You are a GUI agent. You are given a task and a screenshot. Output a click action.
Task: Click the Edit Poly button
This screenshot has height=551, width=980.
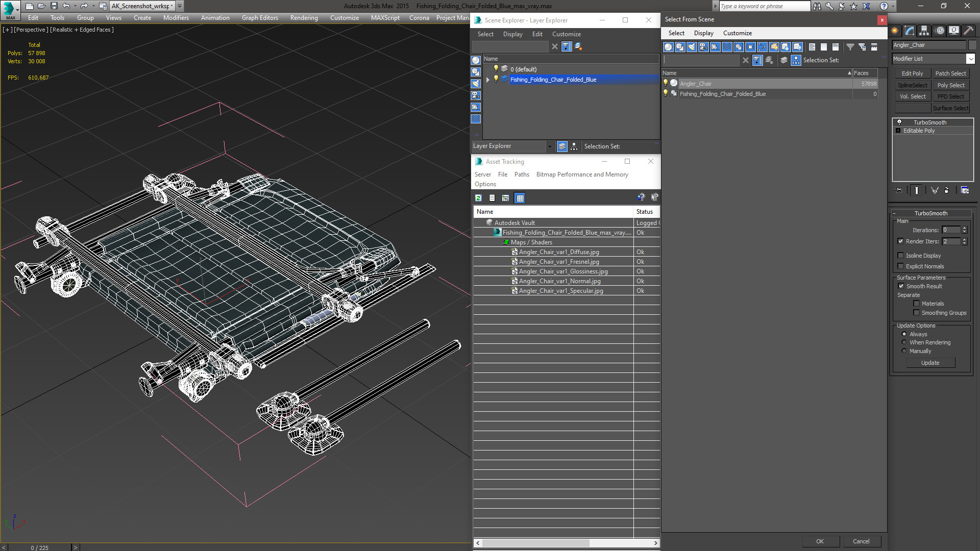click(912, 73)
